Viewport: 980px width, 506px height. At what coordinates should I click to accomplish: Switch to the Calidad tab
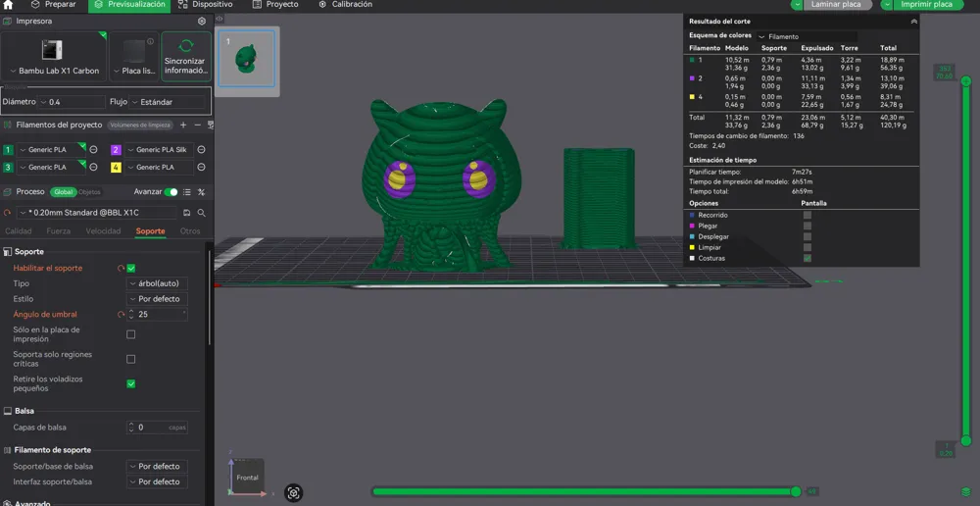pyautogui.click(x=19, y=231)
